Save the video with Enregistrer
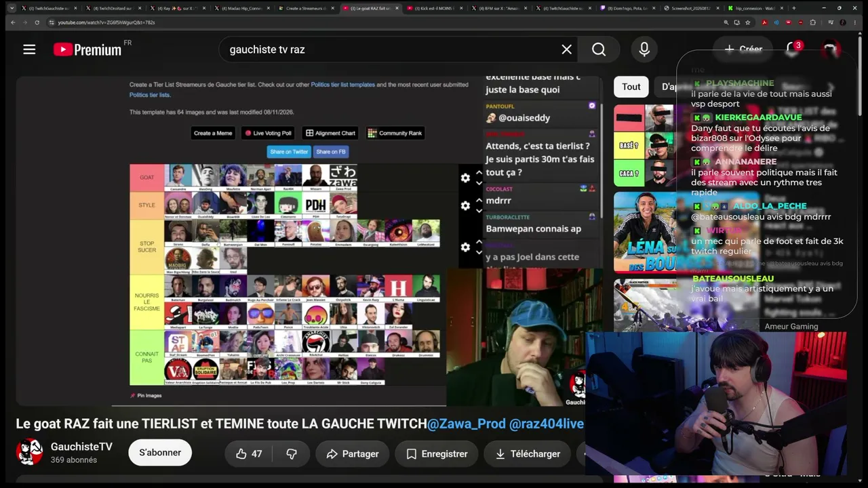868x488 pixels. click(x=437, y=454)
